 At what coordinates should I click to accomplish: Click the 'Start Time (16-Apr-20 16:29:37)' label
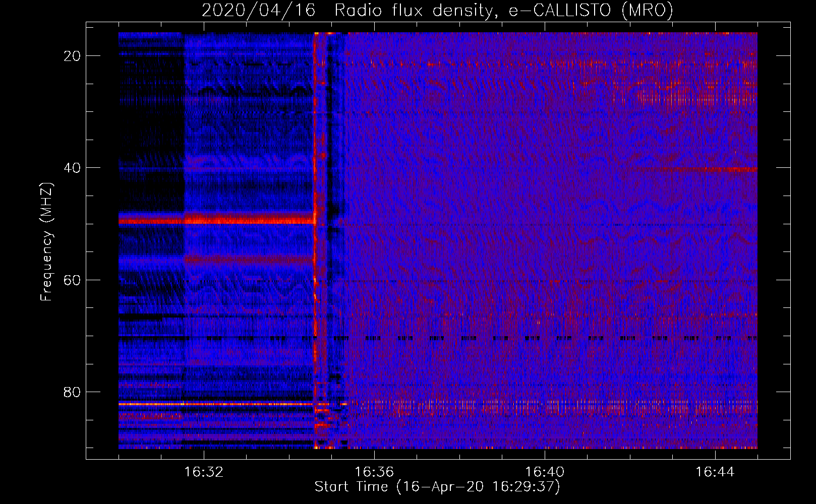[437, 487]
